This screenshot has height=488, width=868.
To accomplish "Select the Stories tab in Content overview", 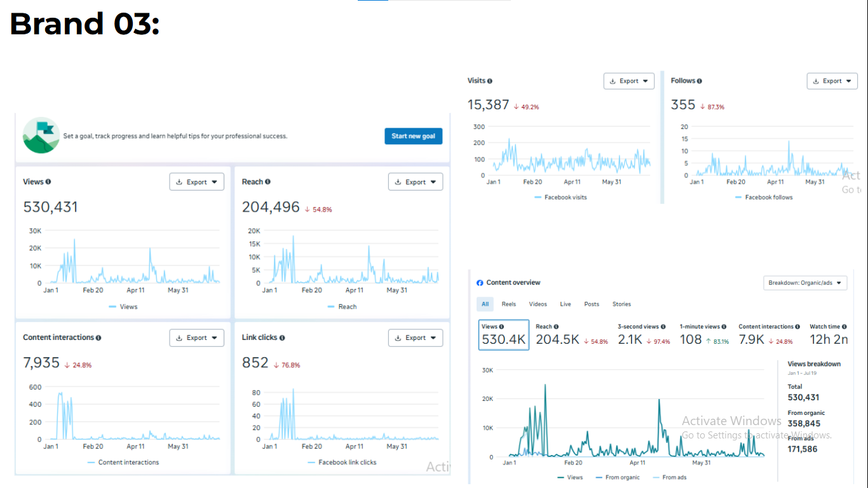I will click(x=621, y=304).
